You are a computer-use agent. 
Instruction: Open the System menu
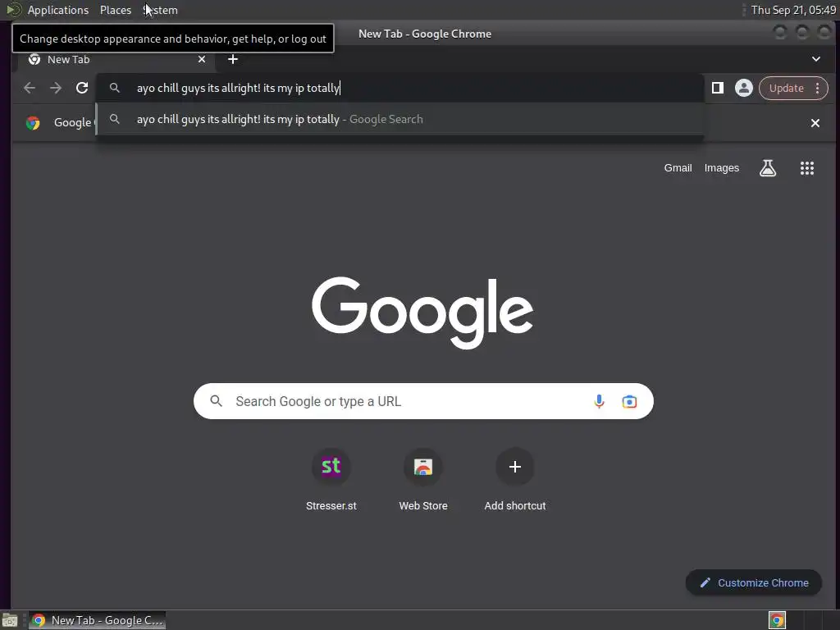coord(160,10)
